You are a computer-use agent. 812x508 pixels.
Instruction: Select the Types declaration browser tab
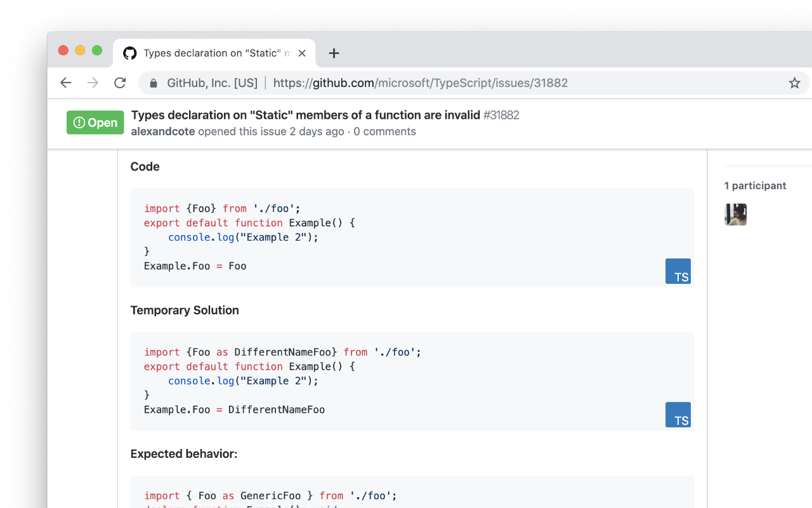(214, 53)
